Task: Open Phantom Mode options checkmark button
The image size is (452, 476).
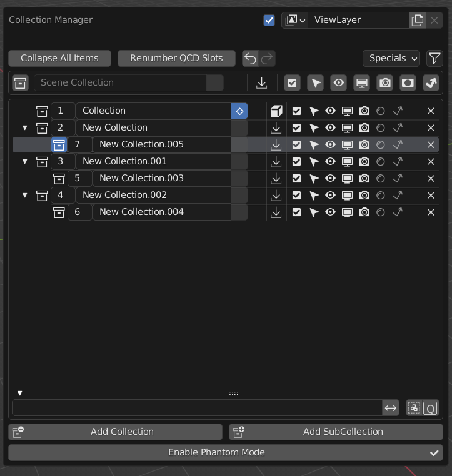Action: point(434,453)
